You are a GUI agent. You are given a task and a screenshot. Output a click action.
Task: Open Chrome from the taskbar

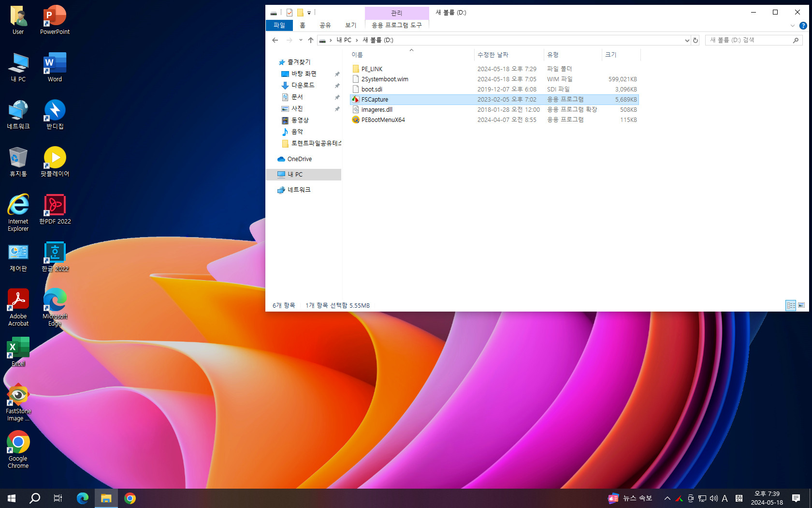point(130,498)
